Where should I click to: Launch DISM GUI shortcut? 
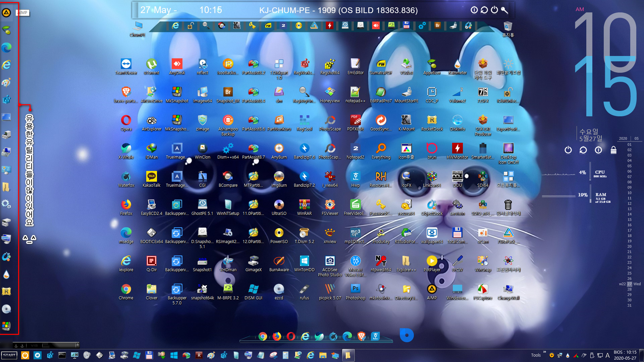pyautogui.click(x=254, y=292)
